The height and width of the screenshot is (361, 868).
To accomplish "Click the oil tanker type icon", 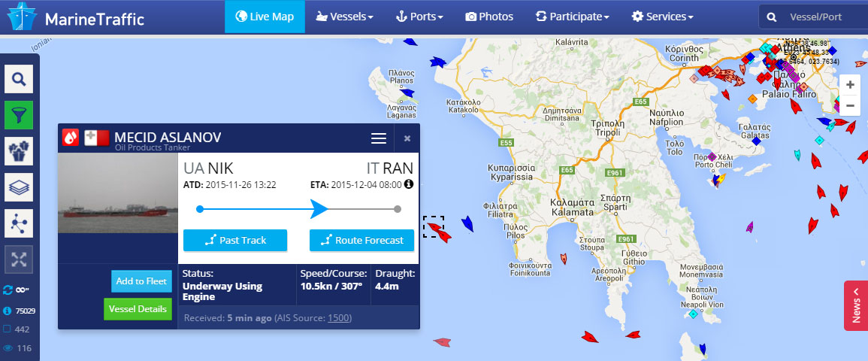I will pos(71,138).
